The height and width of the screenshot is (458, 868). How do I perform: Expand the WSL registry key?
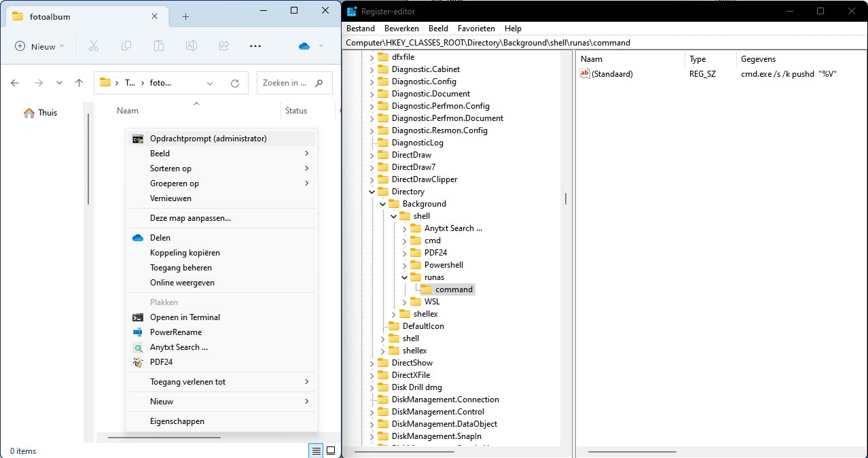point(404,302)
